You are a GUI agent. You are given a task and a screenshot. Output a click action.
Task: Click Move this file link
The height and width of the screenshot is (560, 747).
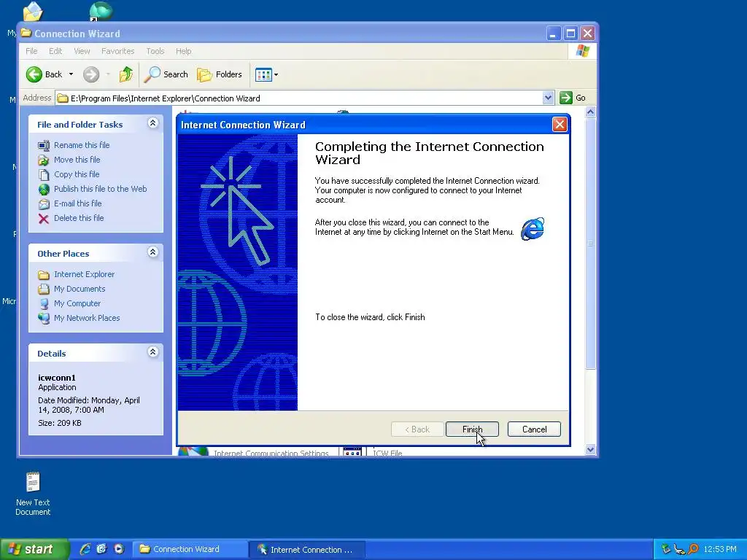coord(77,160)
